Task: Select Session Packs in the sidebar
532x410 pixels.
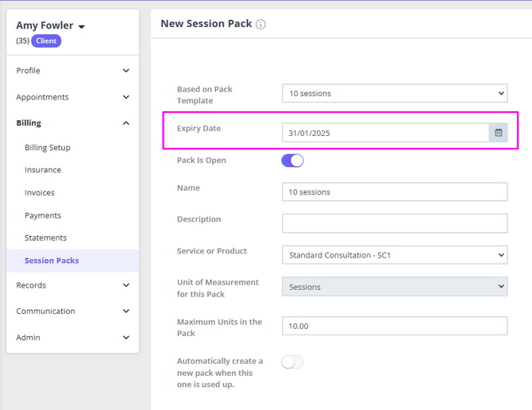Action: click(52, 261)
